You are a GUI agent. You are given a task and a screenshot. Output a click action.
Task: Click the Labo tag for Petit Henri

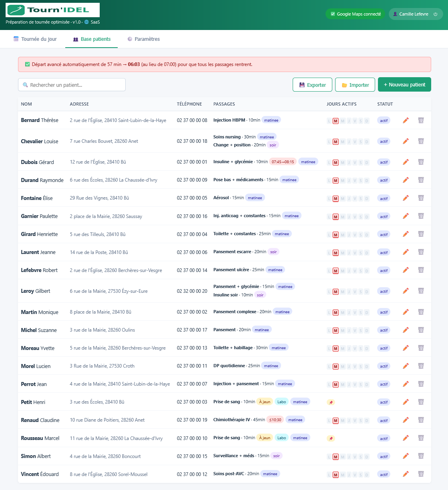[x=282, y=402]
